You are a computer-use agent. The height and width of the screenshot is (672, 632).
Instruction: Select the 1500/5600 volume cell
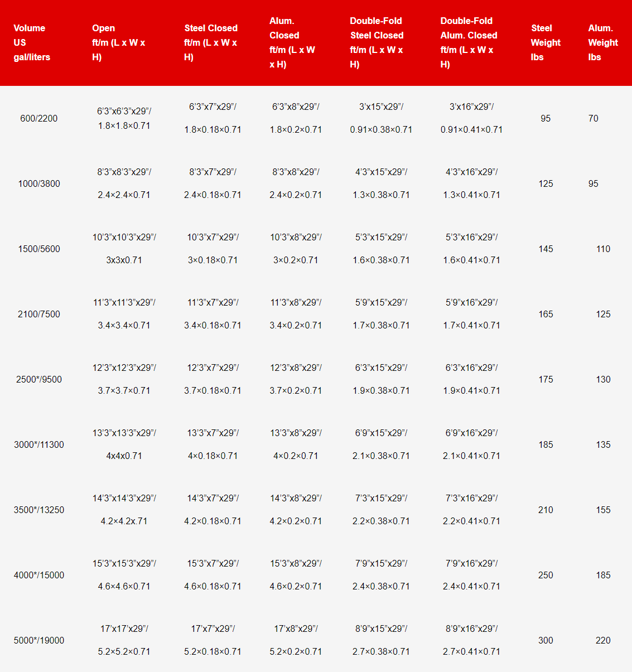click(39, 249)
